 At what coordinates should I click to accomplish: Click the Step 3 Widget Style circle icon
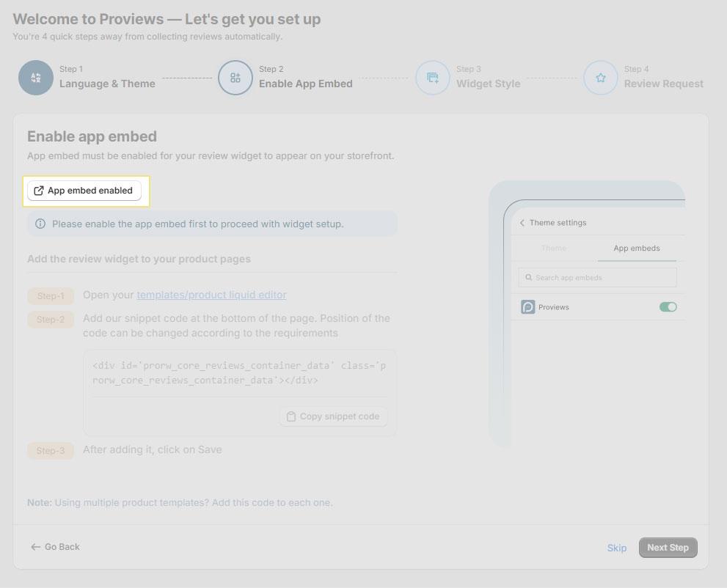point(432,78)
